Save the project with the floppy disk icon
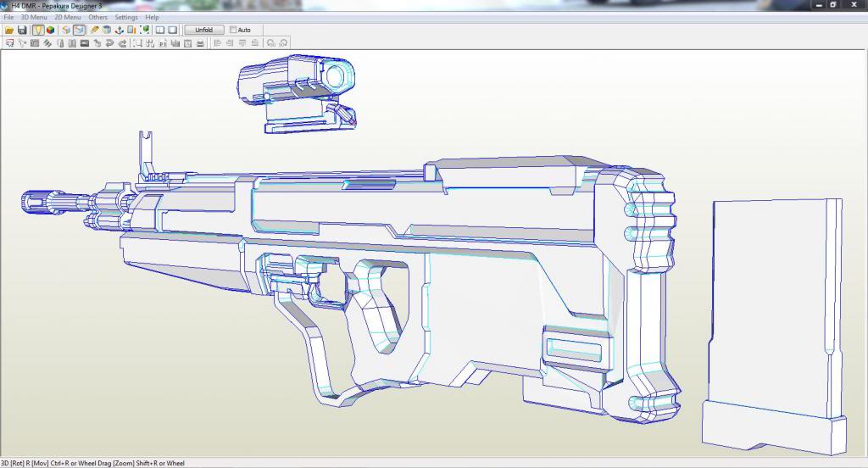The height and width of the screenshot is (468, 868). click(x=22, y=30)
